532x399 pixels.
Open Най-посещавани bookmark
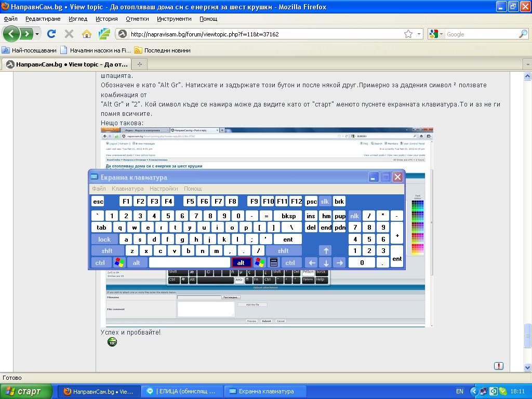[29, 50]
